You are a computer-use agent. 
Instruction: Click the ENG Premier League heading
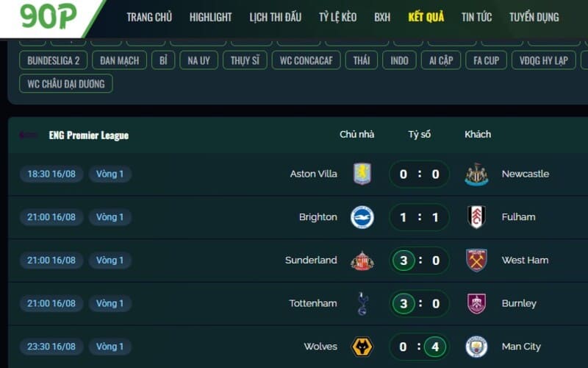coord(89,135)
